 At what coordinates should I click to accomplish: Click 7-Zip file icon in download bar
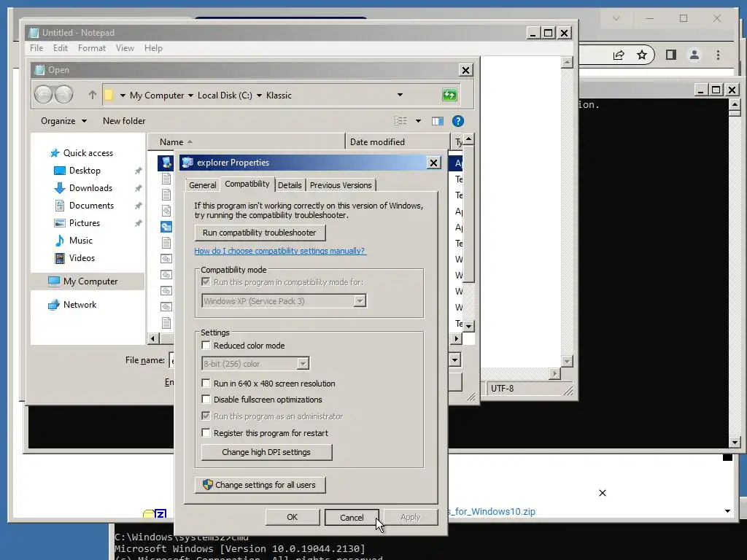tap(155, 514)
